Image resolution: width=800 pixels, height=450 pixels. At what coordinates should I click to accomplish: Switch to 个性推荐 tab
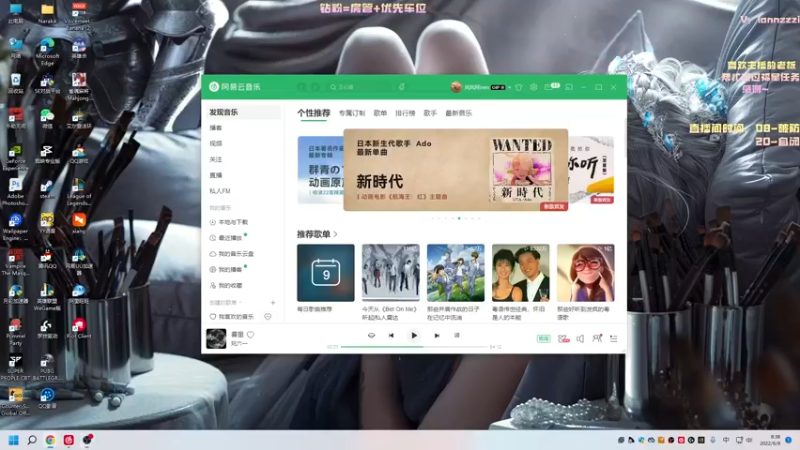coord(313,113)
